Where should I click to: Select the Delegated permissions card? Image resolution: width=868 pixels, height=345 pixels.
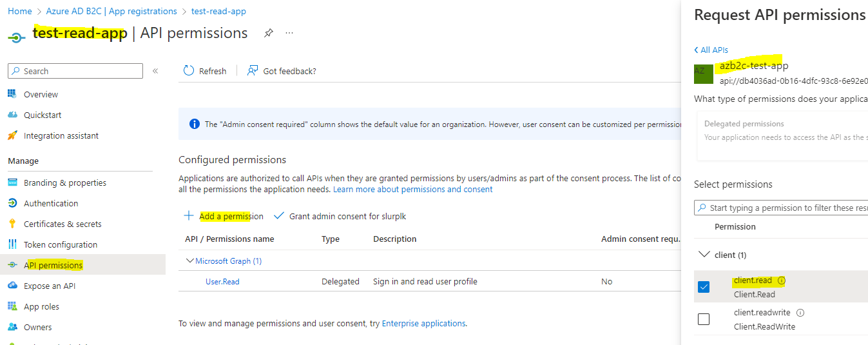pyautogui.click(x=782, y=135)
